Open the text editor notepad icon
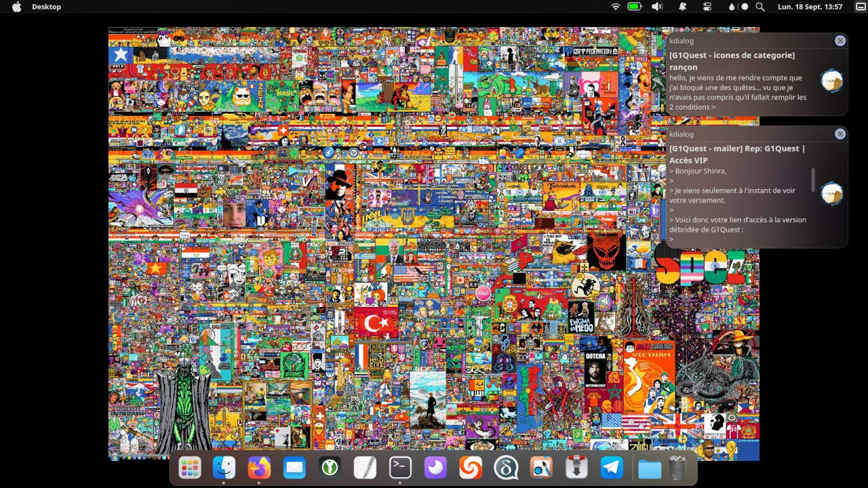 point(365,468)
